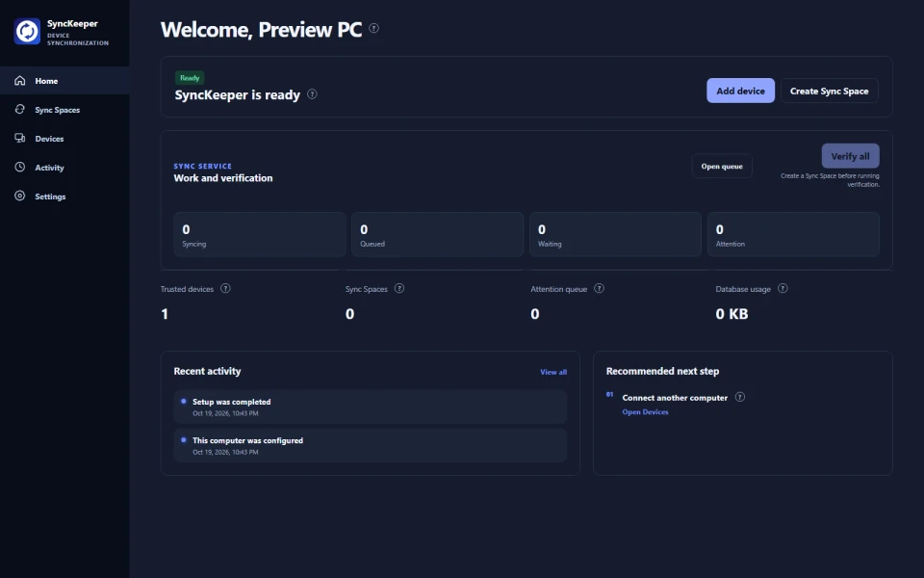This screenshot has height=578, width=924.
Task: Click the Attention queue label
Action: coord(558,289)
